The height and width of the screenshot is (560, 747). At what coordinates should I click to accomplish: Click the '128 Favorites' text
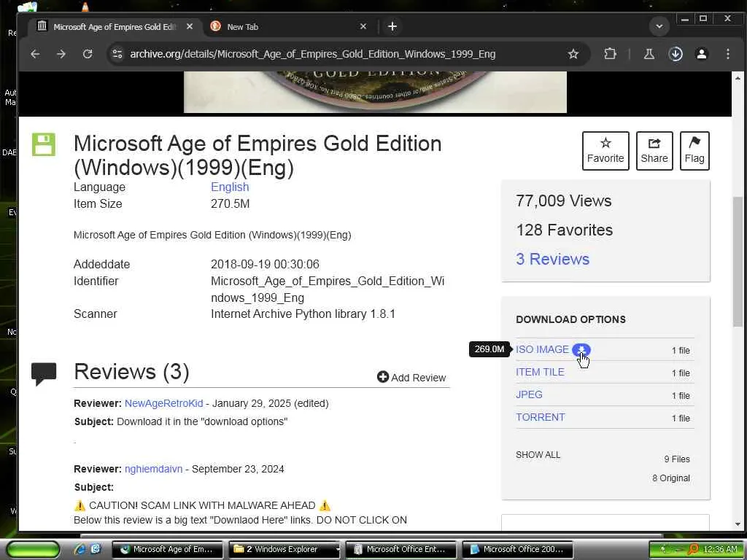click(x=565, y=230)
